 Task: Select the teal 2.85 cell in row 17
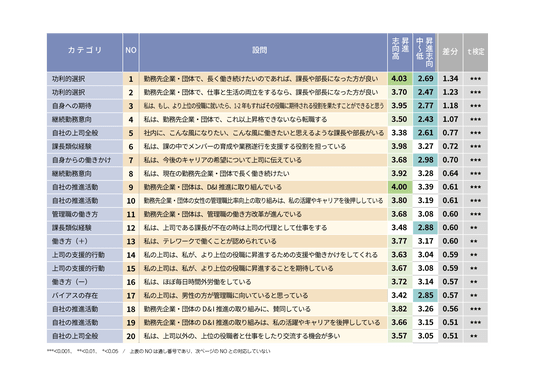(425, 295)
